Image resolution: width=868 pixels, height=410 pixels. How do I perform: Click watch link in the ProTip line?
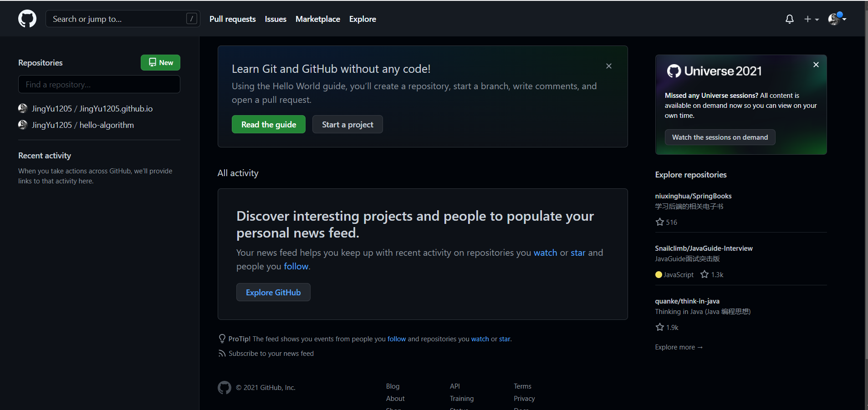(x=480, y=339)
